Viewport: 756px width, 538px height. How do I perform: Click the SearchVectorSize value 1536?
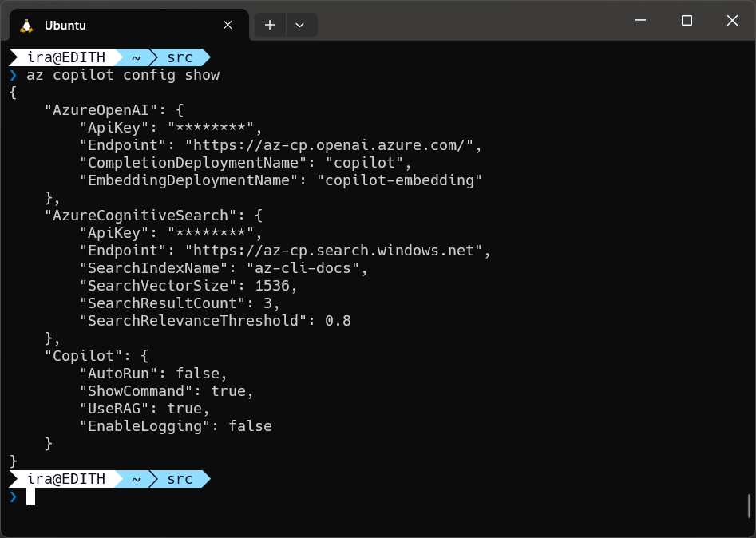272,286
